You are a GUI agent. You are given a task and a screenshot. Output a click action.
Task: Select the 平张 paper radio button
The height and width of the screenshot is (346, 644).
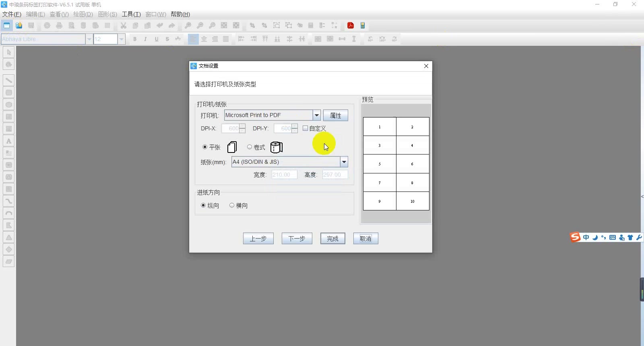(x=205, y=147)
